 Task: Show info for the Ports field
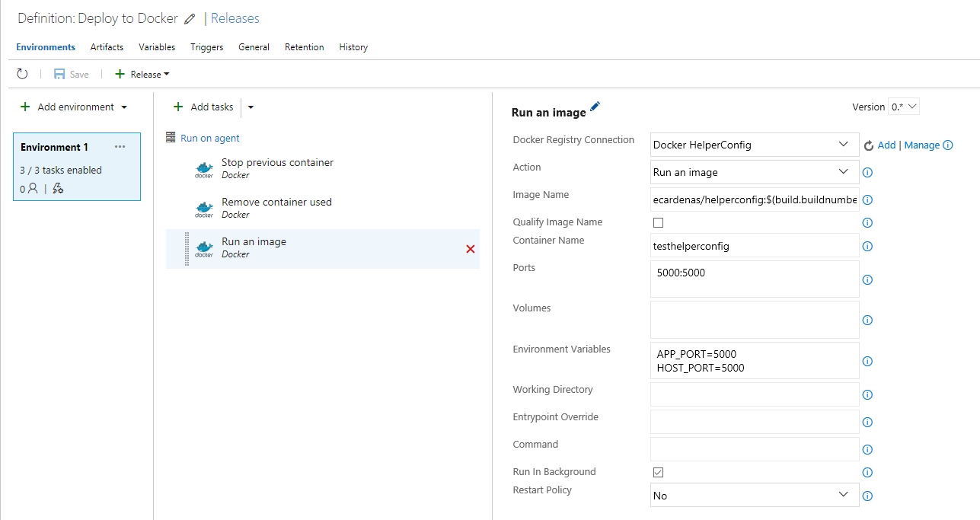click(x=867, y=279)
